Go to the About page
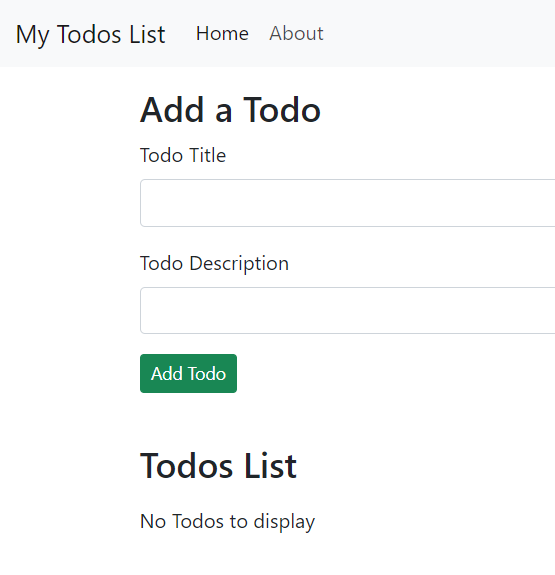The image size is (555, 575). pyautogui.click(x=296, y=33)
